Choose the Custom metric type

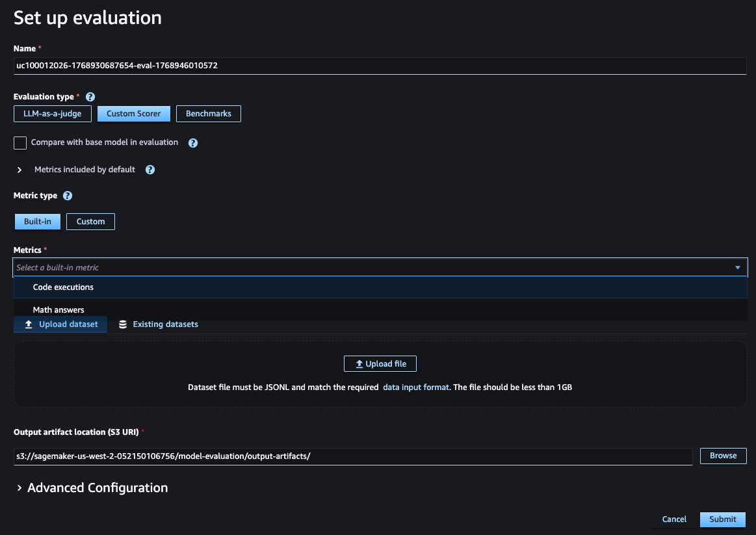click(90, 222)
